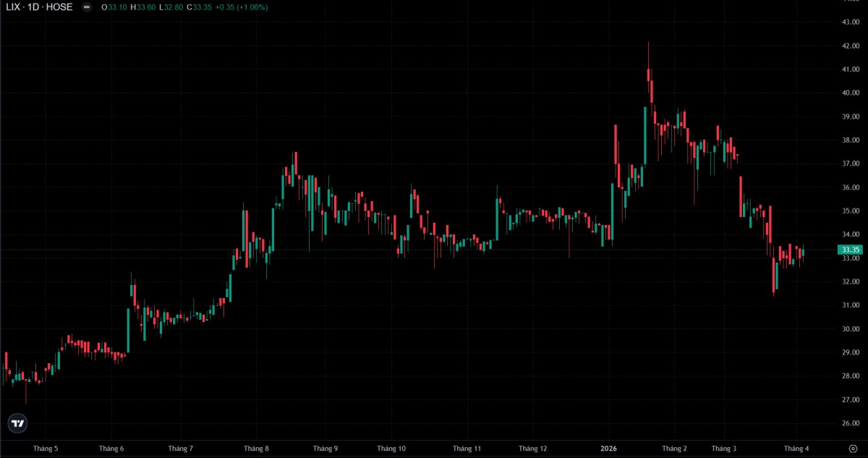
Task: Click the 39.00 price axis label
Action: click(x=851, y=116)
